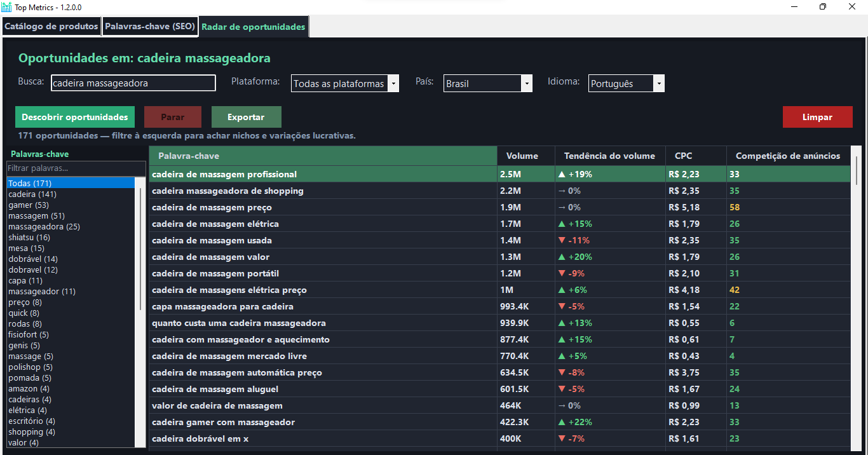Sort by the Volume column header
The image size is (868, 455).
click(x=526, y=156)
